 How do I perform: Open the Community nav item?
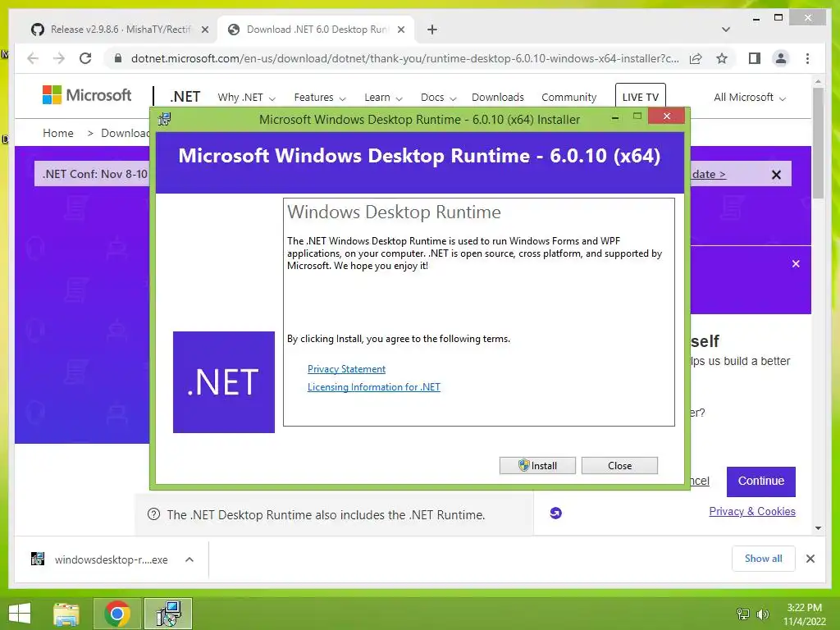(568, 98)
